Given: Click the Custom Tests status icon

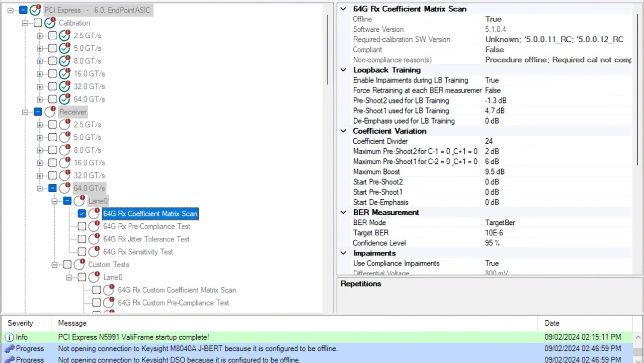Looking at the screenshot, I should click(x=79, y=264).
